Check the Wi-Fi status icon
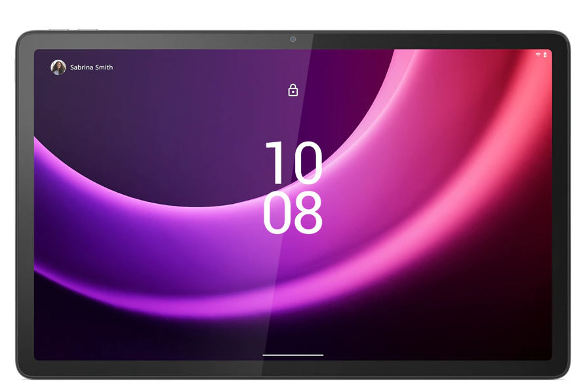Image resolution: width=583 pixels, height=392 pixels. [538, 54]
